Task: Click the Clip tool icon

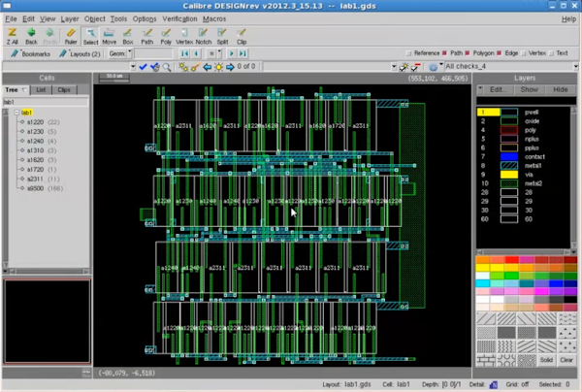Action: [242, 36]
